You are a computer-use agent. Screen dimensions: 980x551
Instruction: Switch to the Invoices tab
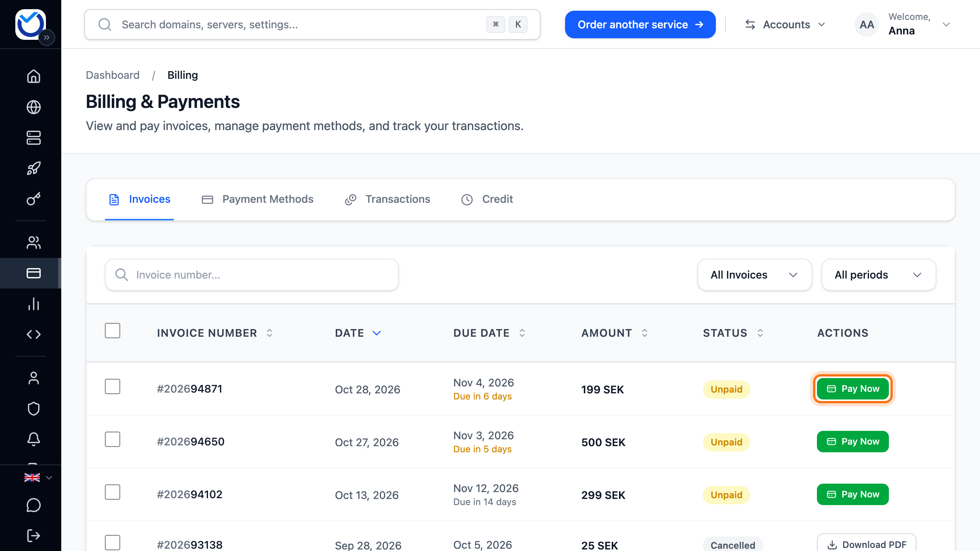(139, 199)
